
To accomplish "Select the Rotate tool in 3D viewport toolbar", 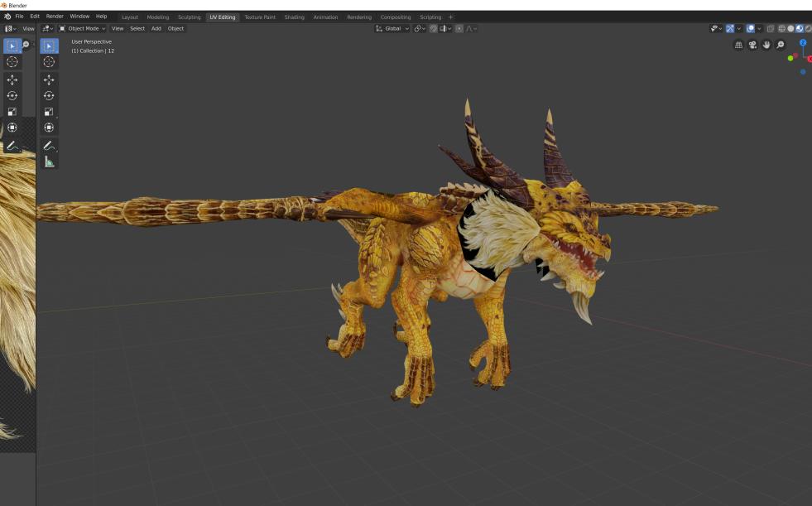I will pyautogui.click(x=49, y=96).
